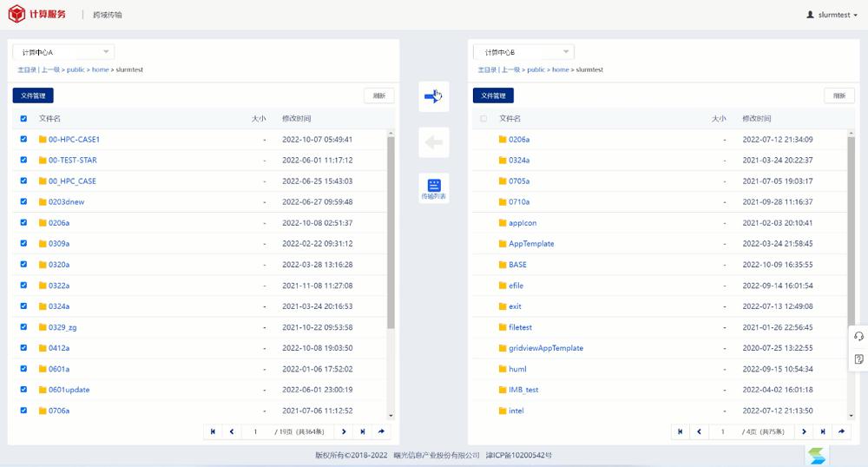
Task: Click the left file list vertical scrollbar
Action: coord(391,234)
